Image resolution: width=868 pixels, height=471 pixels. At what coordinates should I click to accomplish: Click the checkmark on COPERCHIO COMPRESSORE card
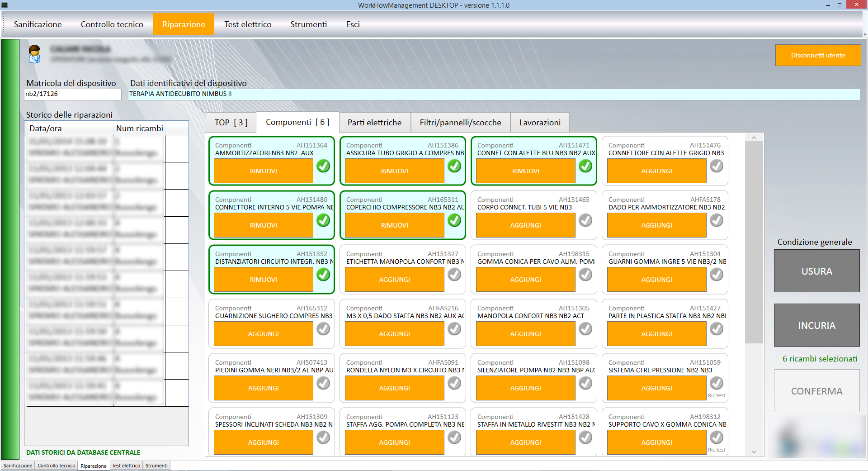pyautogui.click(x=454, y=220)
